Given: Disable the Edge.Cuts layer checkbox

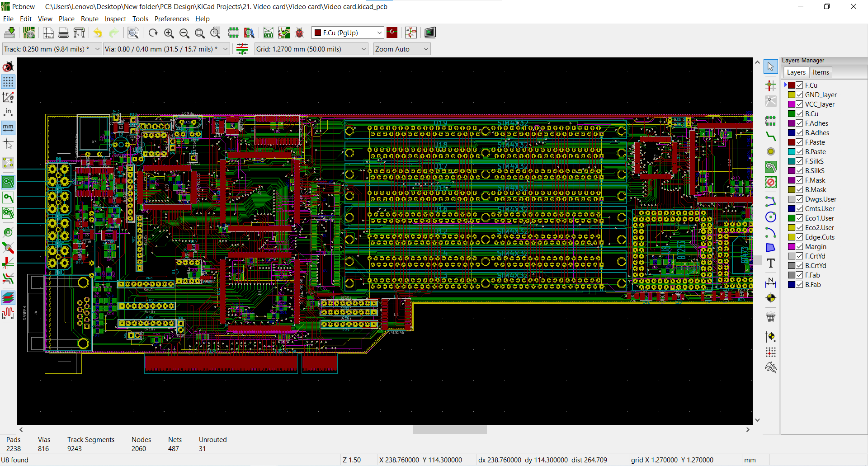Looking at the screenshot, I should click(799, 237).
